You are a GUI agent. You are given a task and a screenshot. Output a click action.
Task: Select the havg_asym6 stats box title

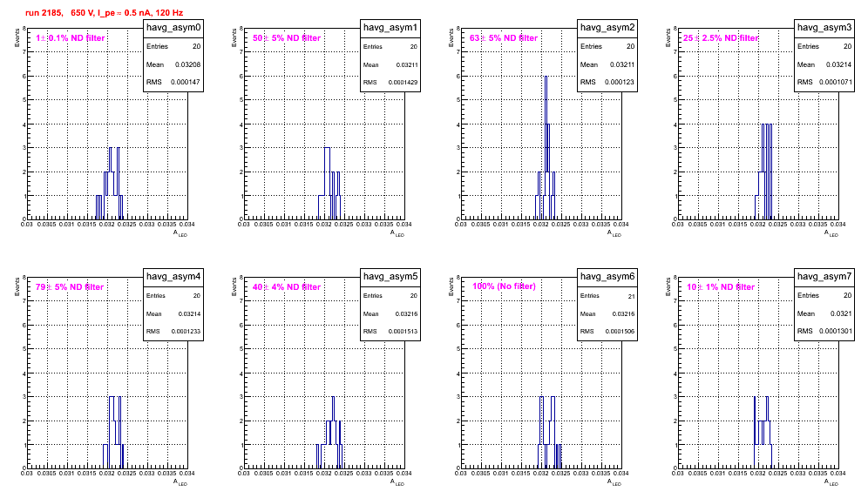pyautogui.click(x=607, y=277)
